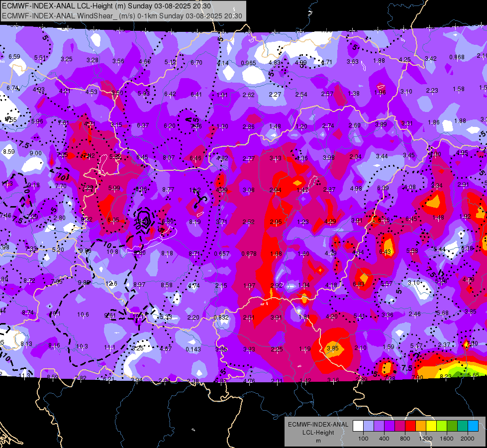Viewport: 487px width, 448px height.
Task: Click the grid value '7.90'
Action: click(x=417, y=377)
